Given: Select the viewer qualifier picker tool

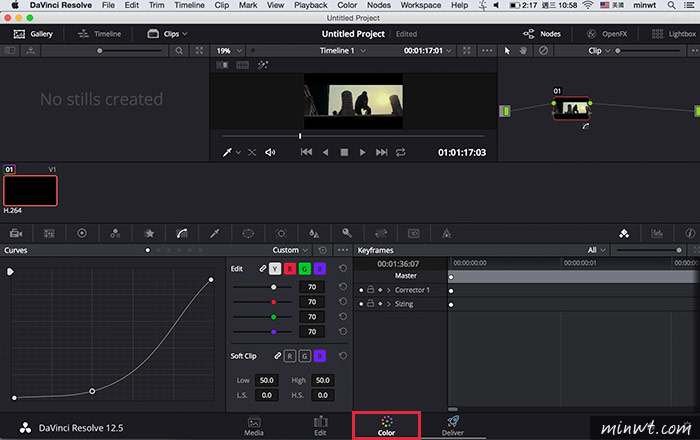Looking at the screenshot, I should 227,153.
